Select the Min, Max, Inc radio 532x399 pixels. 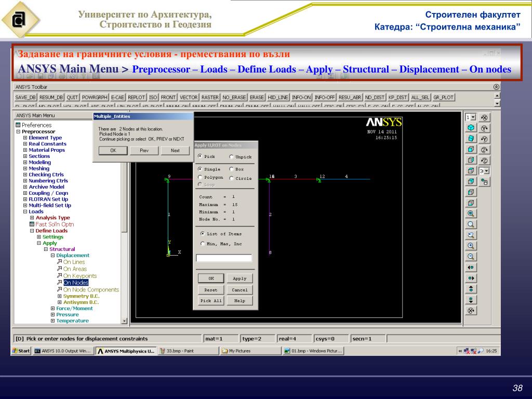point(203,243)
